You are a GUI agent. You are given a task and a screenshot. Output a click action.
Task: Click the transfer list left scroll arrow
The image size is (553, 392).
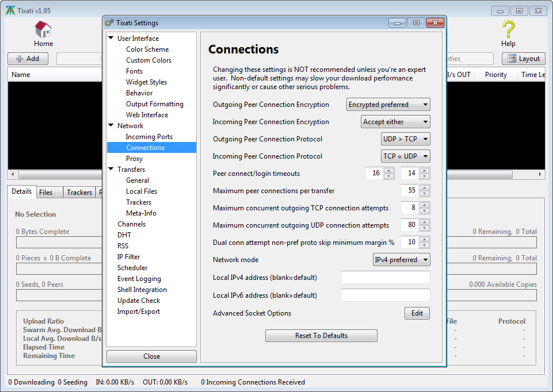coord(13,174)
